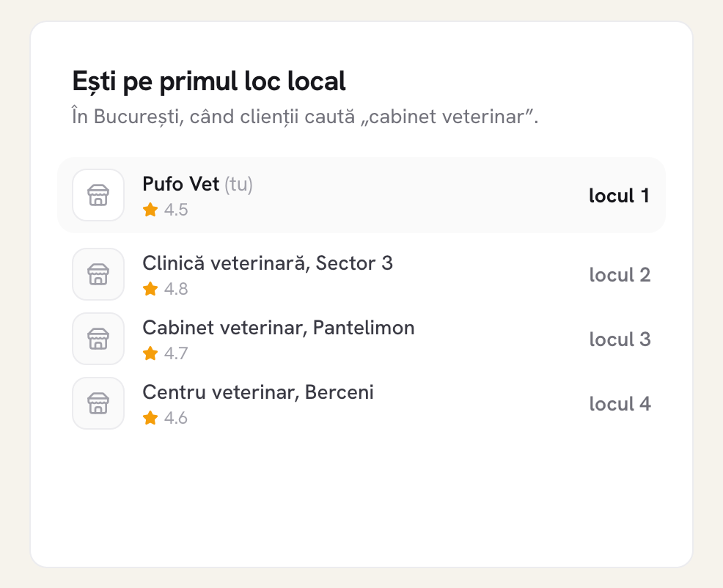Screen dimensions: 723x588
Task: Open Clinică veterinară, Sector 3 listing
Action: pos(268,263)
